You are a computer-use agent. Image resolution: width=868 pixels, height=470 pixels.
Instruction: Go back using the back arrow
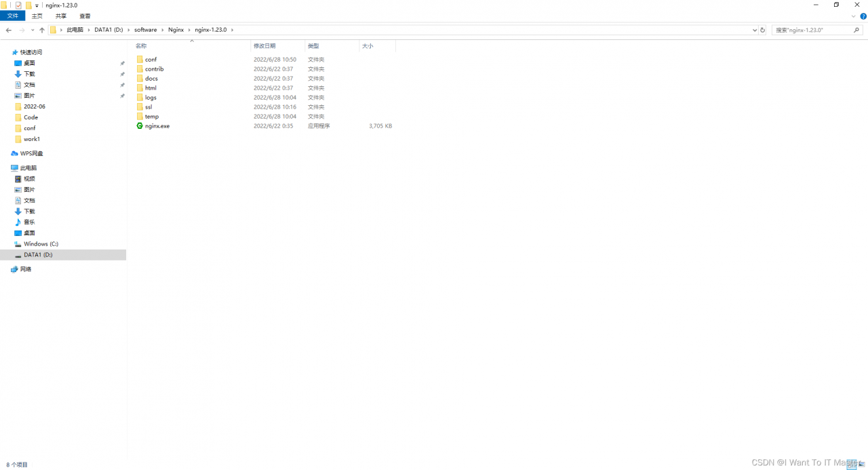[9, 30]
